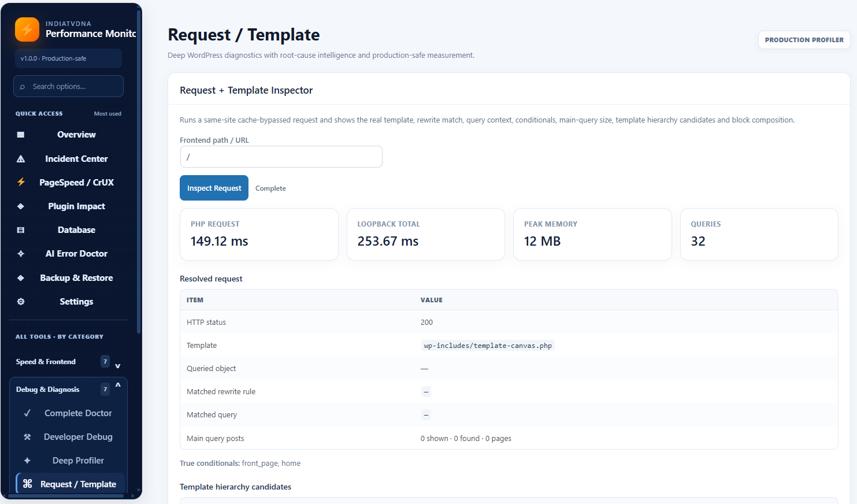
Task: Click the Incident Center warning triangle icon
Action: [21, 159]
